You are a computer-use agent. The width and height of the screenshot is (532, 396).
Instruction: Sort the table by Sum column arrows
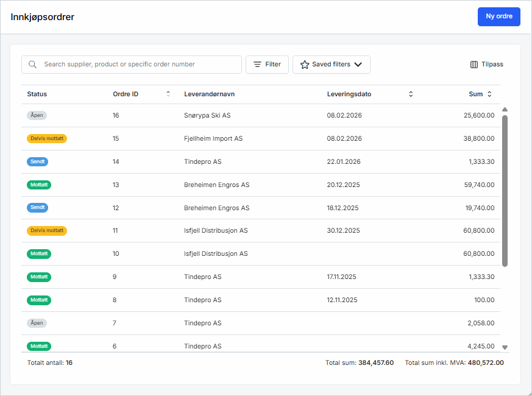pyautogui.click(x=489, y=94)
